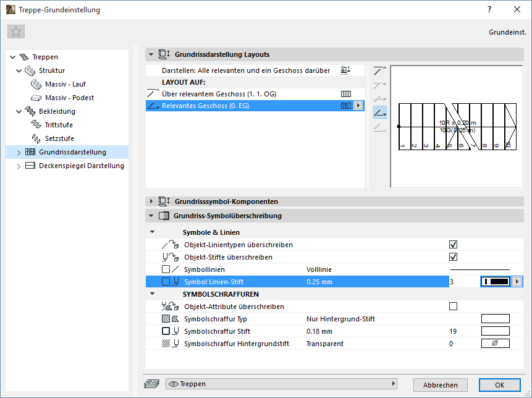Open the Trittstufe settings page
The image size is (532, 398).
click(x=59, y=125)
